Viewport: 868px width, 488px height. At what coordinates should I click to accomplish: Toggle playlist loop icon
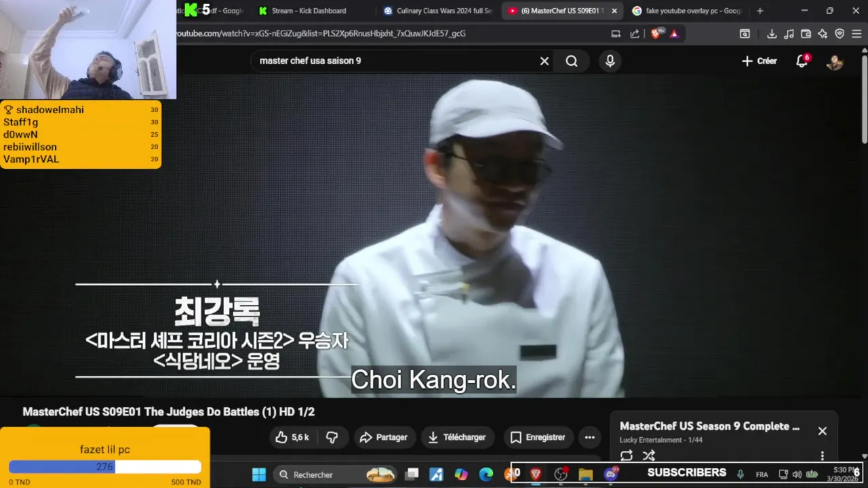click(627, 455)
